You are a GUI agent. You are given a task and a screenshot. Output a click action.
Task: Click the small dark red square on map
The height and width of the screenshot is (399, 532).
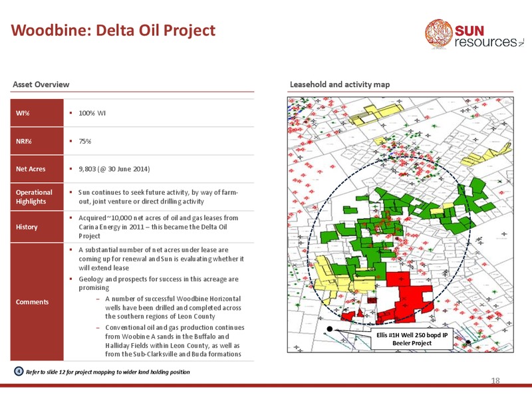pyautogui.click(x=372, y=301)
